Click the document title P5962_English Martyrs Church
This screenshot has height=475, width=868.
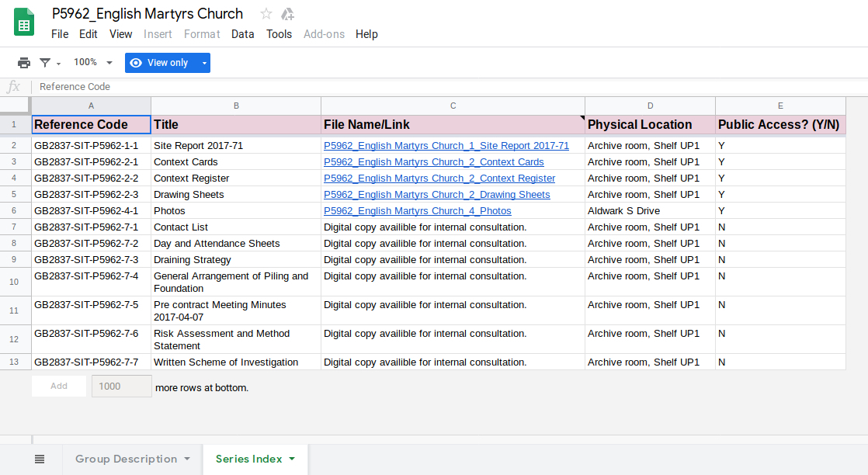(x=148, y=14)
